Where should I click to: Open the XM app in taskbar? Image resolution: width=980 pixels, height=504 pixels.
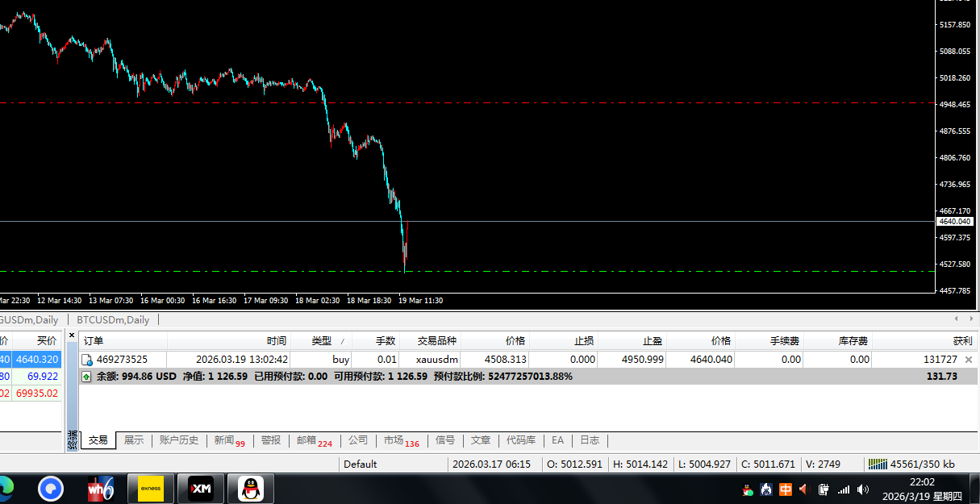point(200,489)
